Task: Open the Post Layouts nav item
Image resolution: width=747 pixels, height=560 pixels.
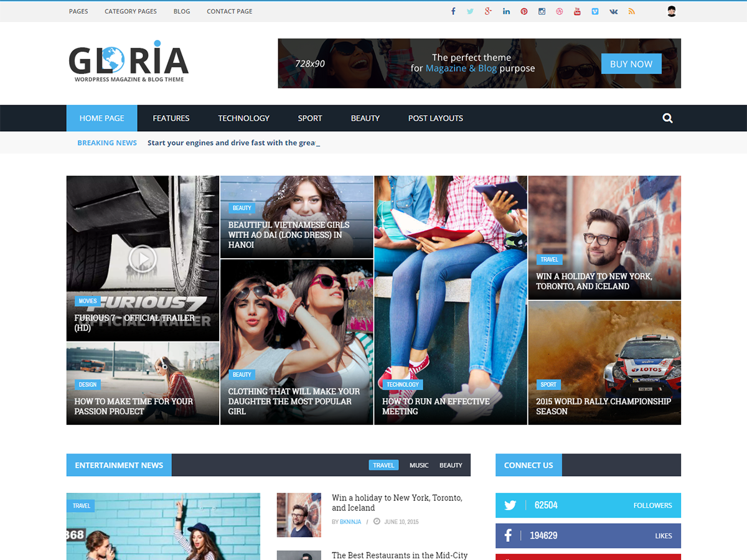Action: (436, 118)
